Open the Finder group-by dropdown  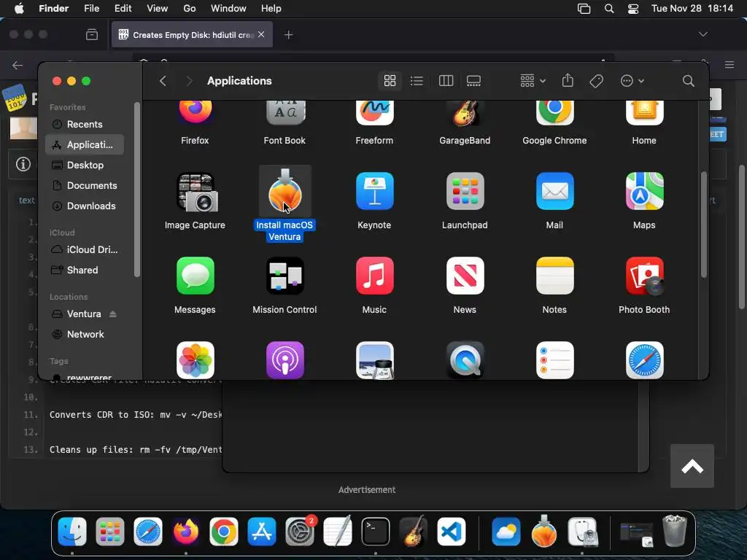[533, 81]
